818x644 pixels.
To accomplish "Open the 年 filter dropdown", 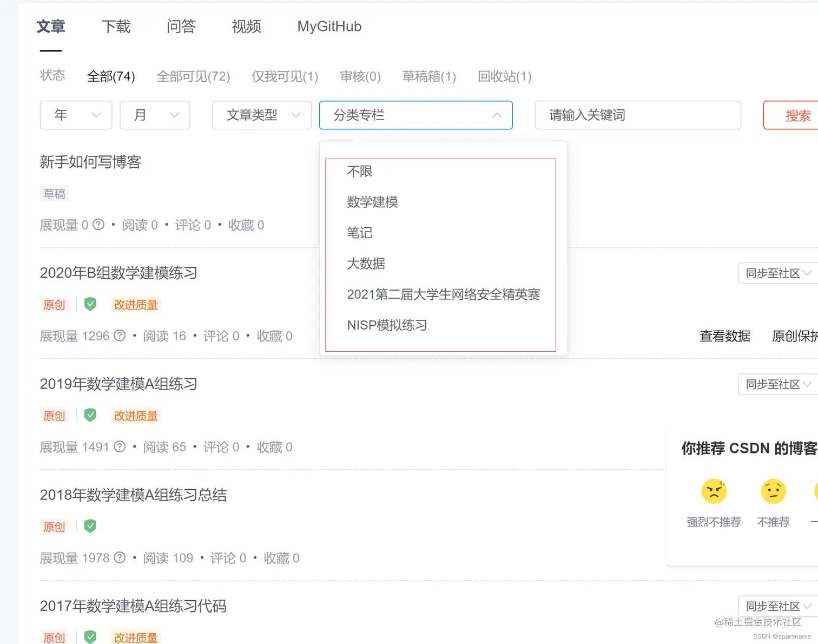I will [76, 115].
